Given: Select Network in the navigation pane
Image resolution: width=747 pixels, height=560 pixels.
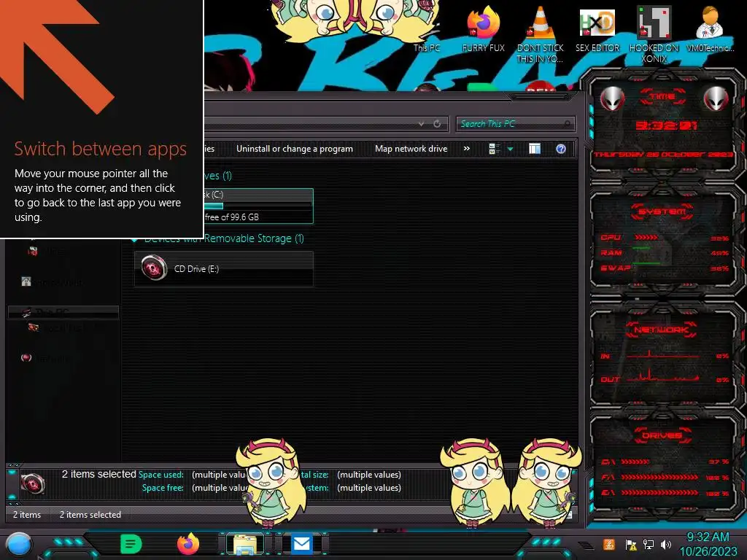Looking at the screenshot, I should pyautogui.click(x=46, y=357).
